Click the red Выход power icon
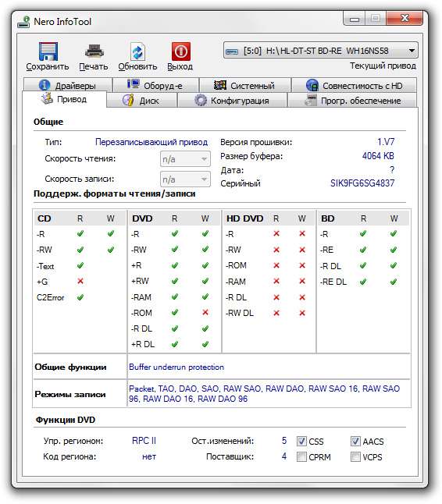This screenshot has height=504, width=442. [x=181, y=51]
